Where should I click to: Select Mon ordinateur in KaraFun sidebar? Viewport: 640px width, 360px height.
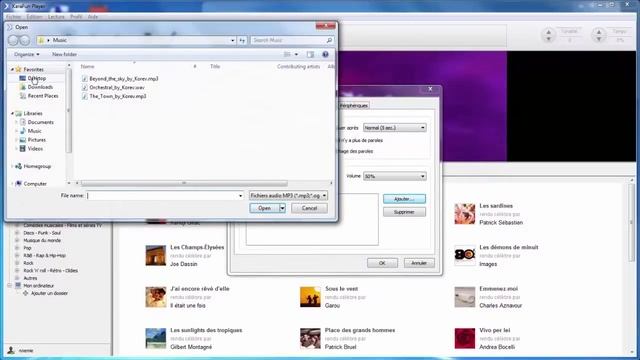tap(38, 286)
